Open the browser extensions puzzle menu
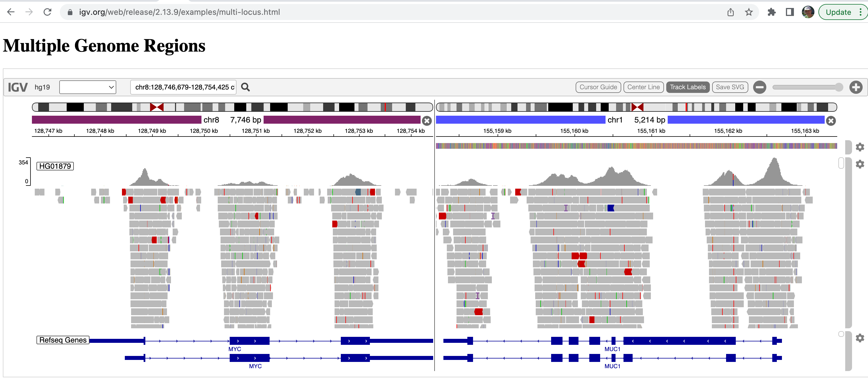 tap(772, 12)
